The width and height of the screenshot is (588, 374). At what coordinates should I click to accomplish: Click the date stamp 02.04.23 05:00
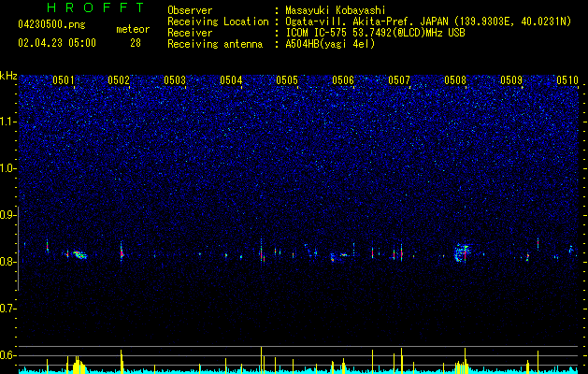click(57, 43)
